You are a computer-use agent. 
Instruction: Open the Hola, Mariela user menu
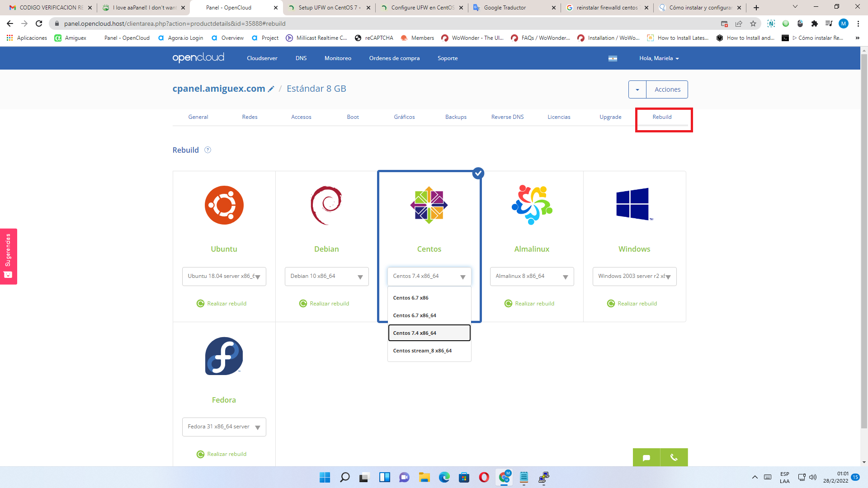[659, 58]
